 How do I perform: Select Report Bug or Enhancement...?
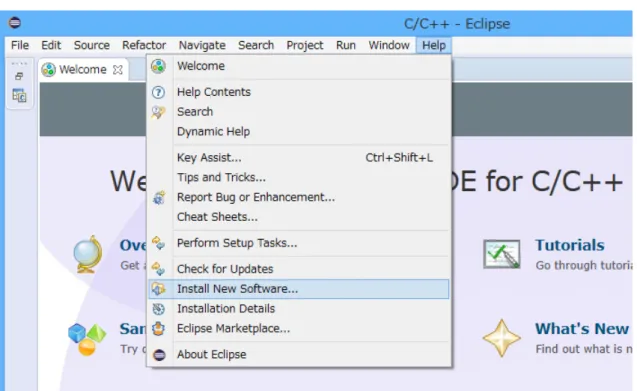click(300, 198)
